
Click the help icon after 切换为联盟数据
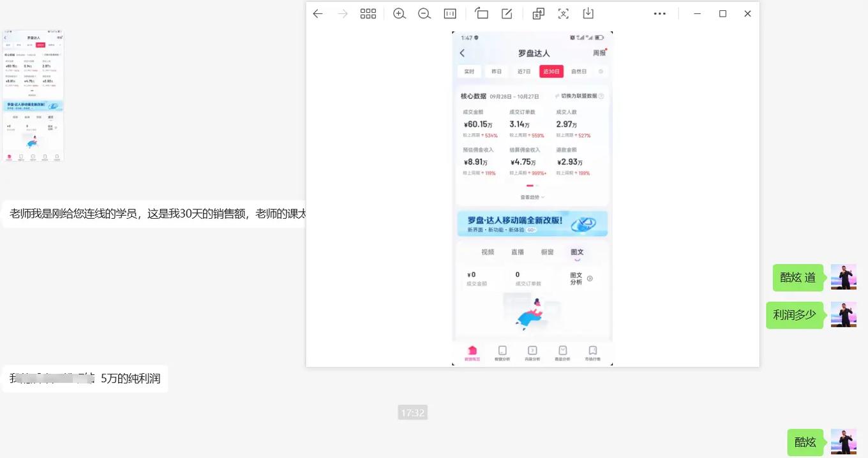(601, 96)
